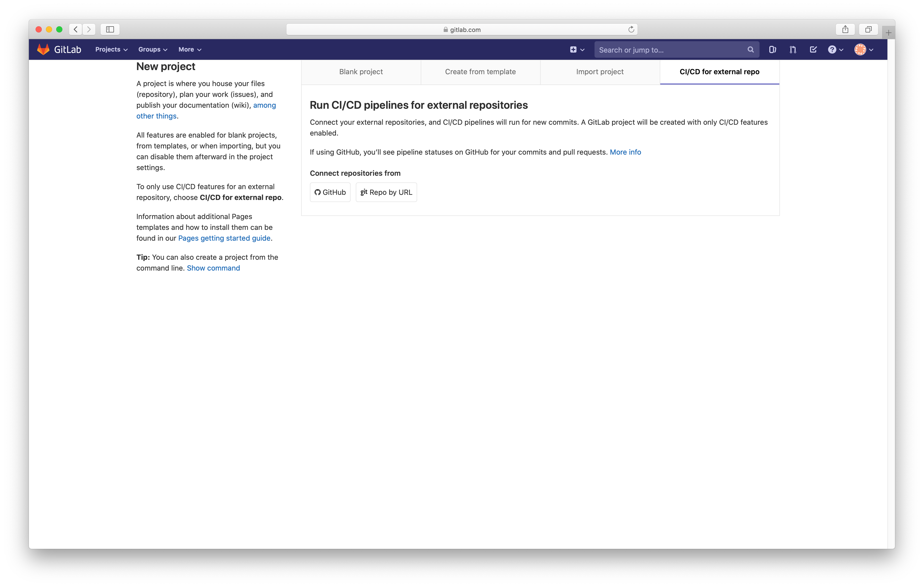Viewport: 924px width, 587px height.
Task: Expand the Groups dropdown menu
Action: [152, 49]
